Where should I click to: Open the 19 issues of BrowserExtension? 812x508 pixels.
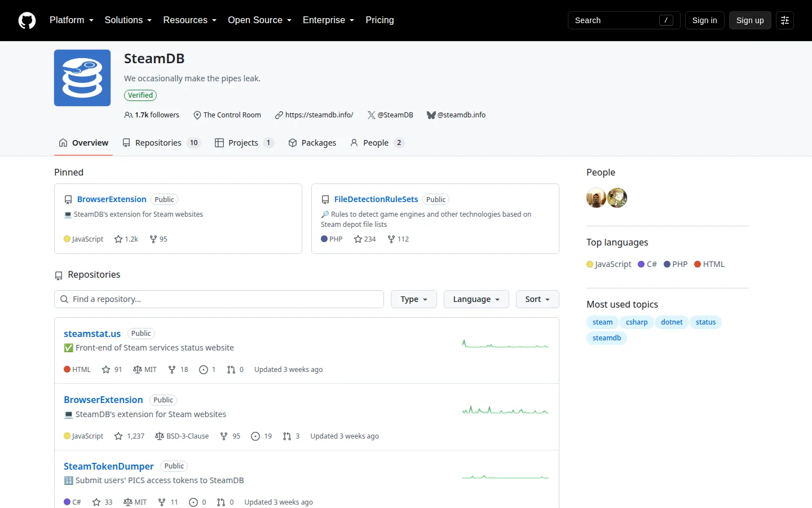point(262,436)
